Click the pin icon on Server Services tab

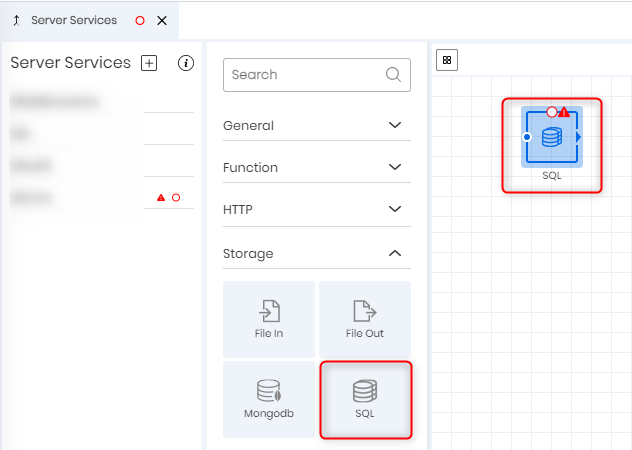17,20
